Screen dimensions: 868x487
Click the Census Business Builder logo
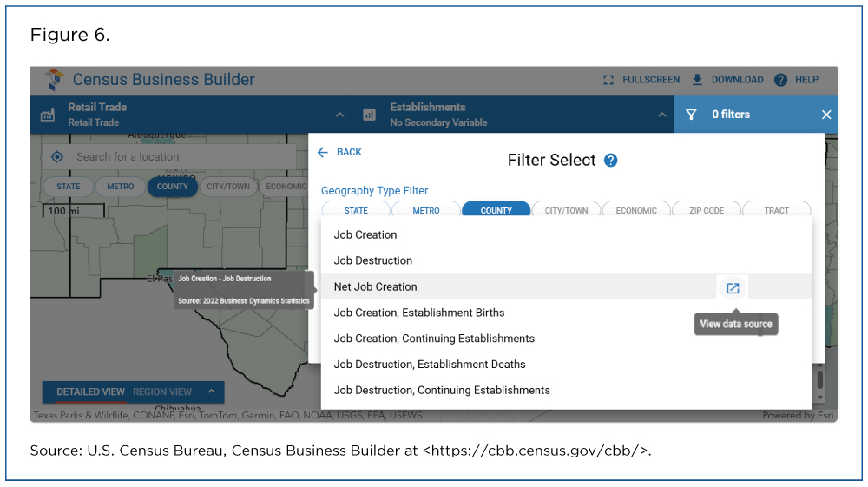(55, 80)
